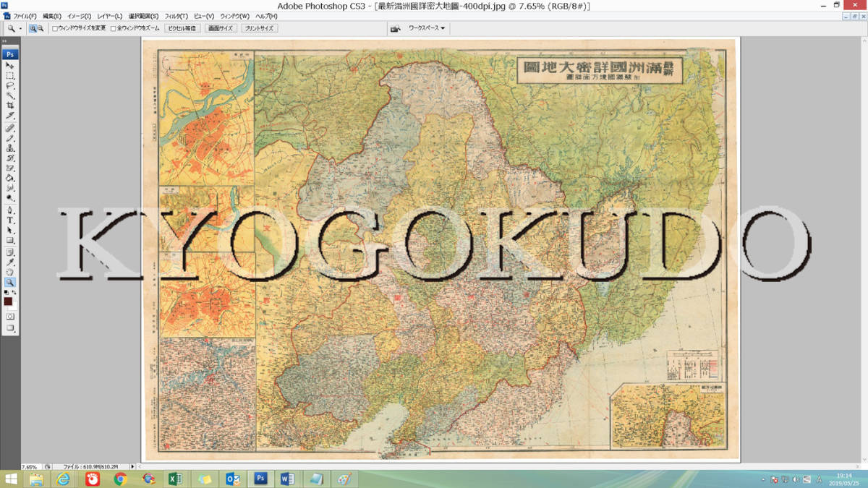Select the Notes tool
Image resolution: width=868 pixels, height=488 pixels.
click(10, 253)
